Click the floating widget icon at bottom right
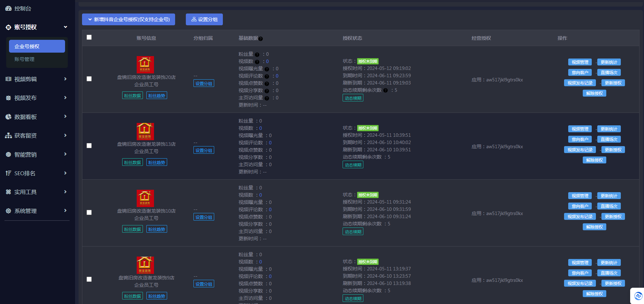644x304 pixels. point(638,296)
